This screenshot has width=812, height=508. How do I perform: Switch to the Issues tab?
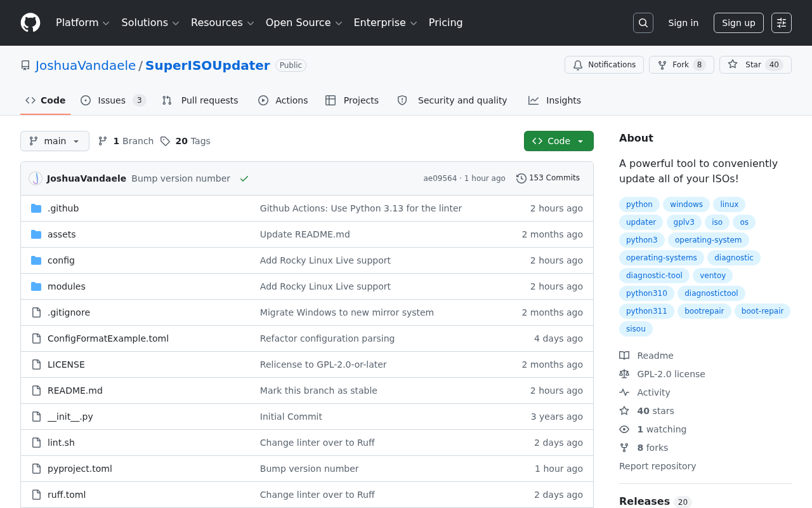[x=113, y=100]
